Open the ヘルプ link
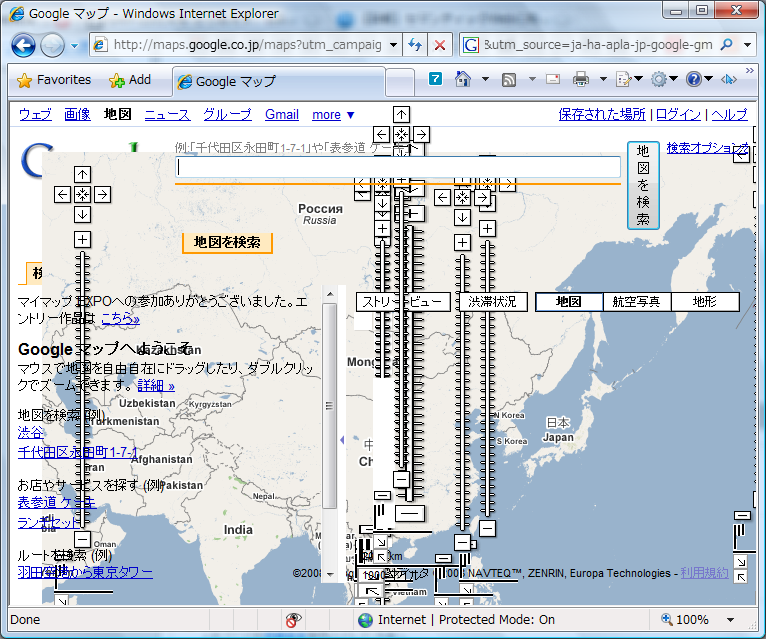The image size is (766, 639). click(x=729, y=114)
